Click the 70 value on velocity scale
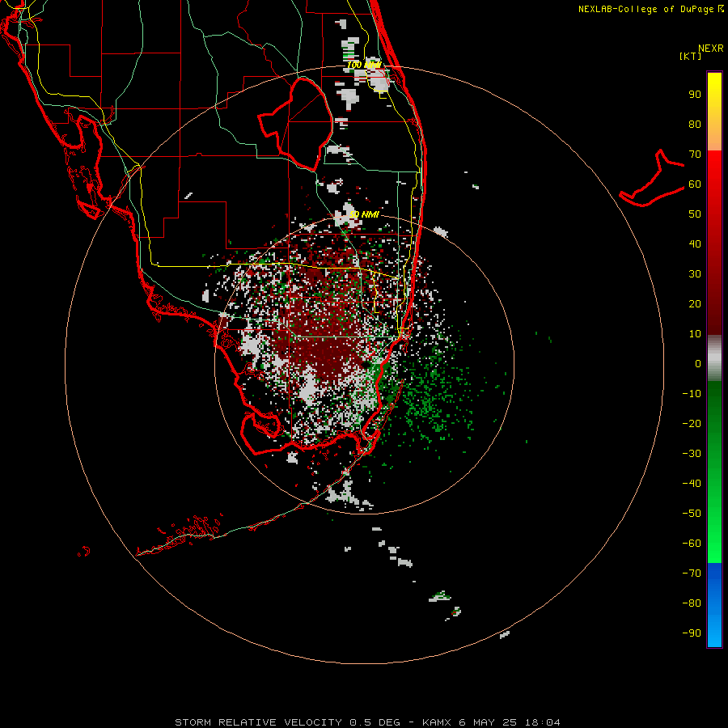Screen dimensions: 728x728 coord(695,154)
